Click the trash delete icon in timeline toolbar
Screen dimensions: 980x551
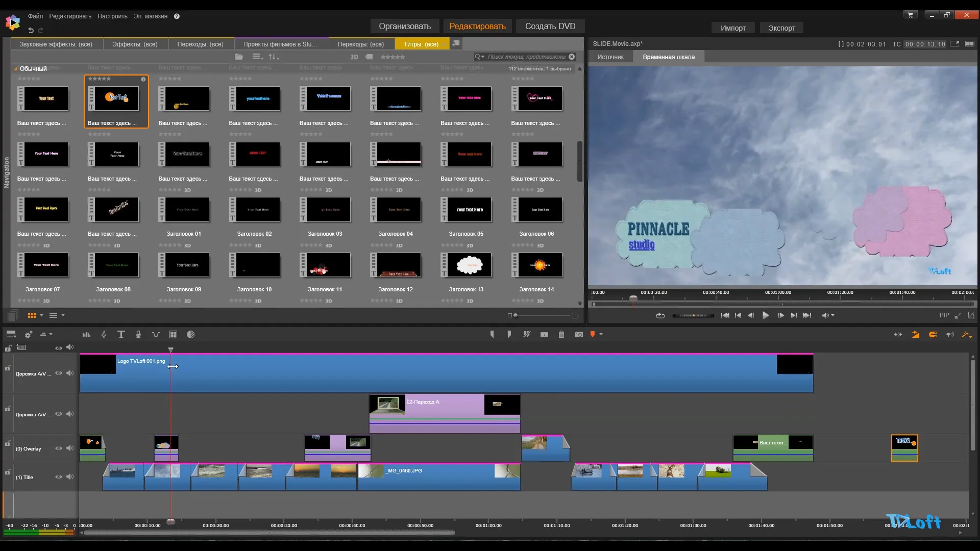561,335
